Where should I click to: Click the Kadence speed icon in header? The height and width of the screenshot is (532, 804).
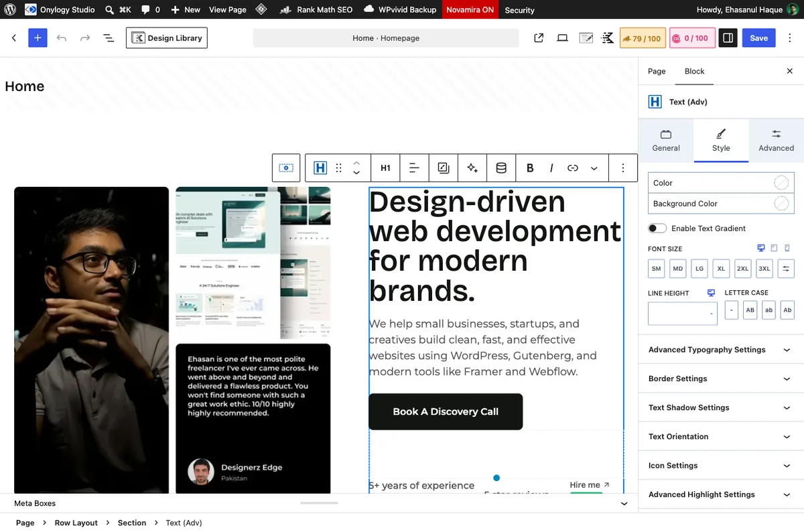(608, 38)
